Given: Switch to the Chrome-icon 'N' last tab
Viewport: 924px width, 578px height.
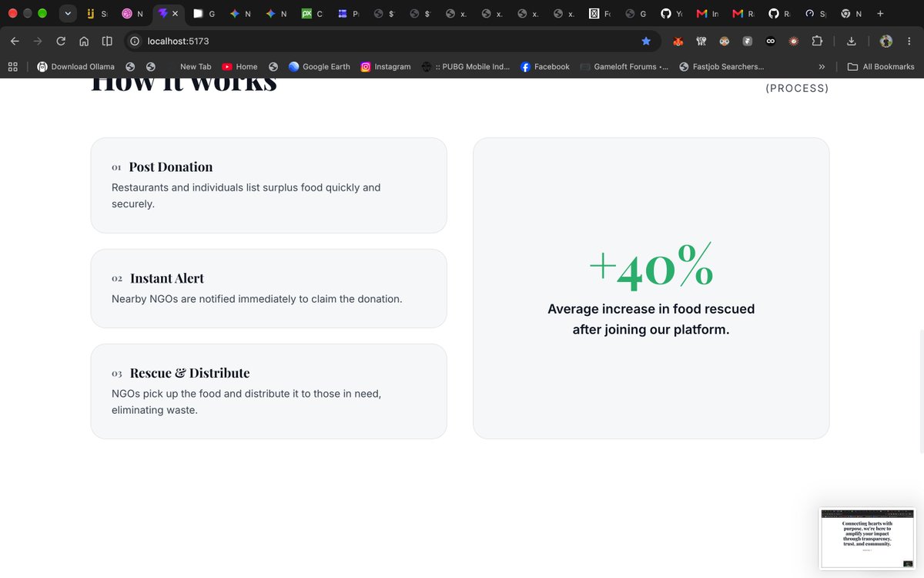Looking at the screenshot, I should click(851, 14).
